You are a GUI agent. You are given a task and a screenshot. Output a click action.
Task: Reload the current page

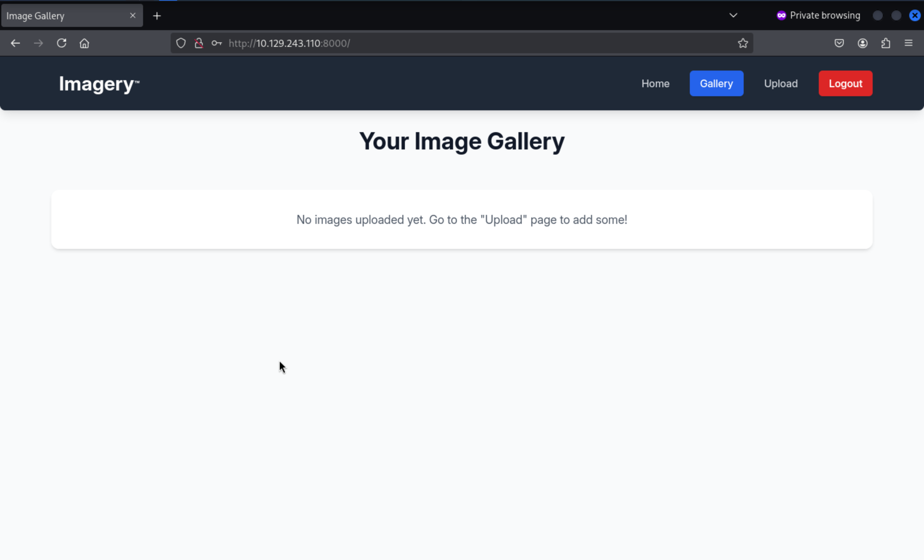pos(62,43)
